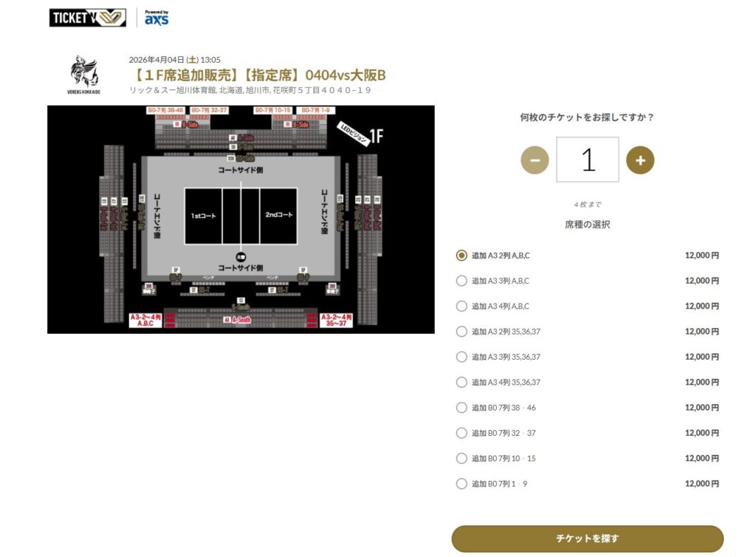Click the A3-2~4列 A,B,C label on seat map
The width and height of the screenshot is (756, 557).
pos(145,320)
